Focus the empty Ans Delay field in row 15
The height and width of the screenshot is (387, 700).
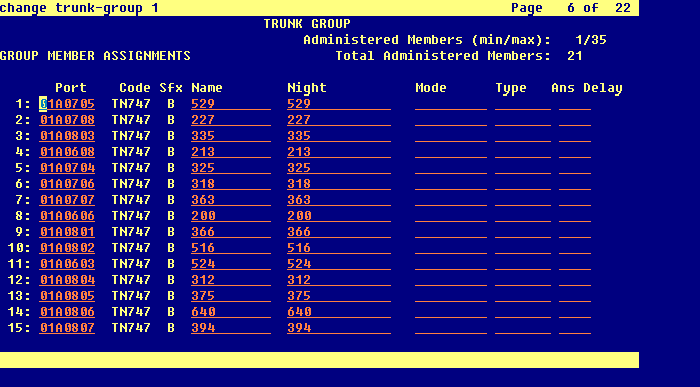tap(575, 328)
